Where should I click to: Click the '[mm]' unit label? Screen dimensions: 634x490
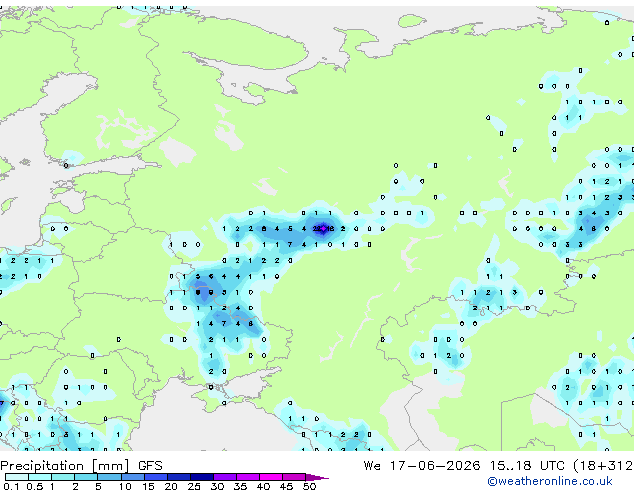pyautogui.click(x=110, y=466)
